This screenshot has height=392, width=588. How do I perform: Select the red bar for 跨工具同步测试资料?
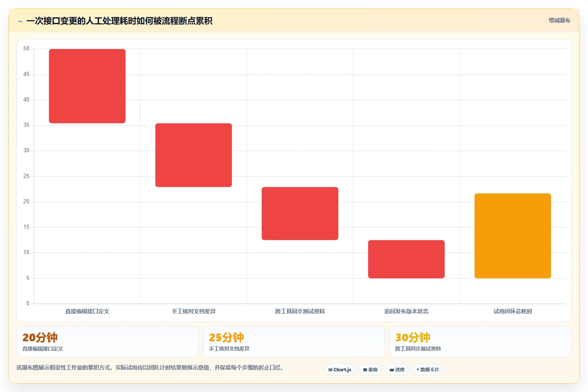click(300, 214)
